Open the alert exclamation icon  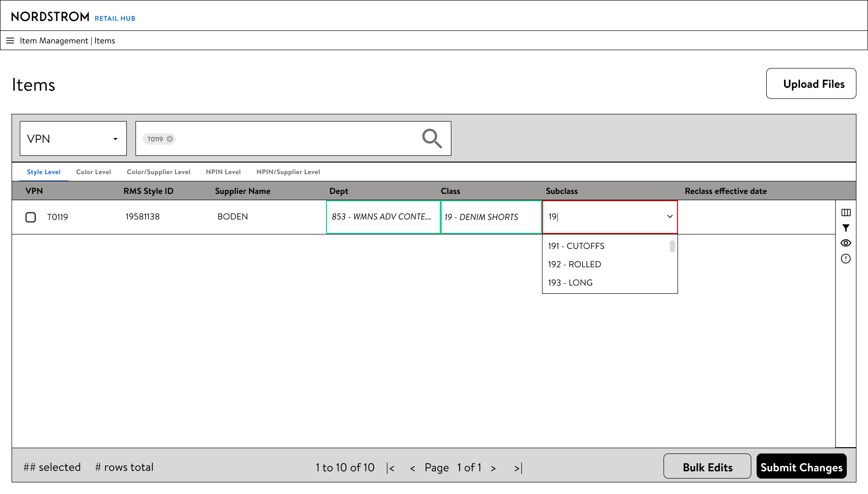click(x=846, y=259)
